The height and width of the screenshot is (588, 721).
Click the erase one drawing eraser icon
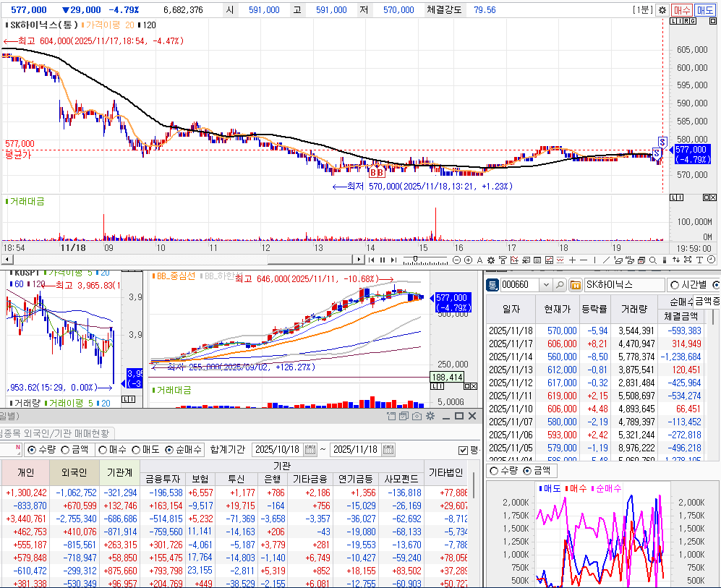[618, 260]
